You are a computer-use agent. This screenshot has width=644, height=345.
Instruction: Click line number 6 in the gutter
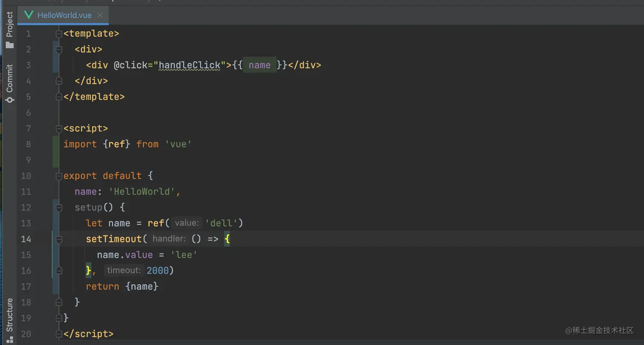(x=29, y=112)
